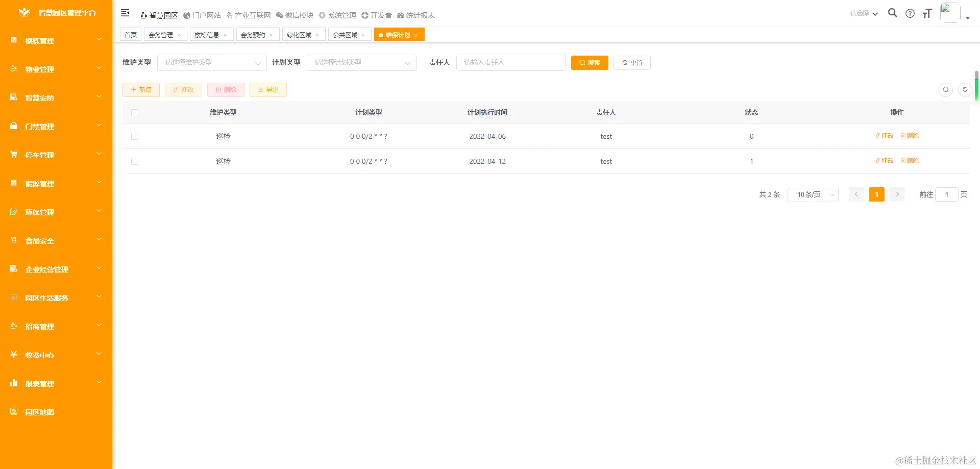Viewport: 980px width, 469px height.
Task: Click the 前往 page number input
Action: pyautogui.click(x=947, y=194)
